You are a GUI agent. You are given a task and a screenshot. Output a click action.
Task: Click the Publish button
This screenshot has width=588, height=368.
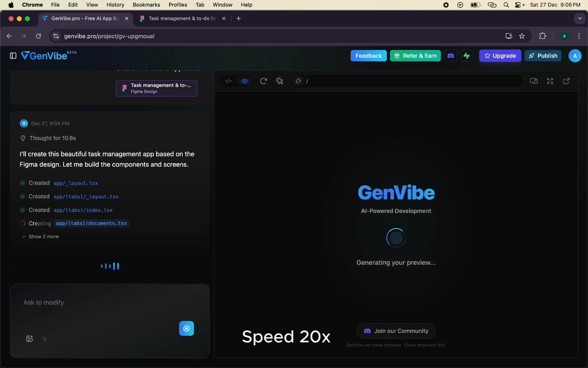[543, 56]
